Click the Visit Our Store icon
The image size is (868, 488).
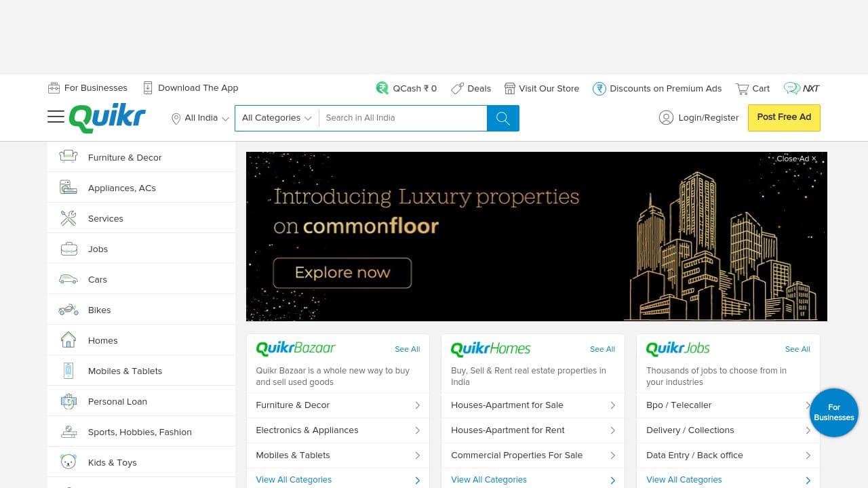tap(509, 88)
